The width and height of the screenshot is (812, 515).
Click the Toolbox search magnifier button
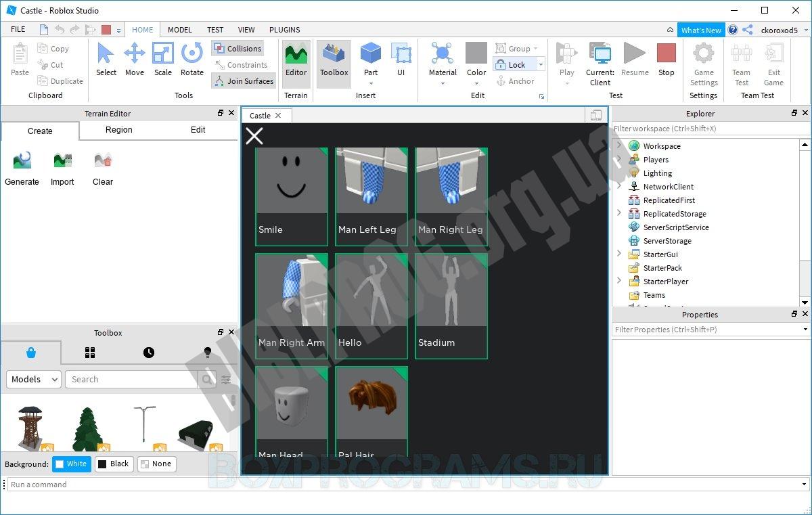(207, 379)
